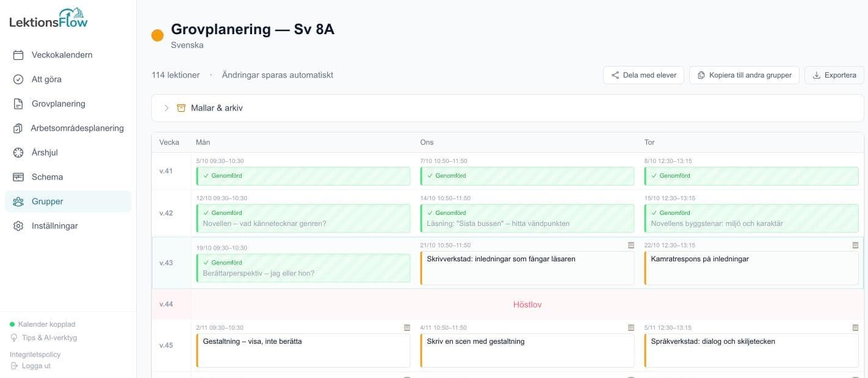Viewport: 868px width, 378px height.
Task: Click the green Kalender kopplad status dot
Action: click(x=12, y=324)
